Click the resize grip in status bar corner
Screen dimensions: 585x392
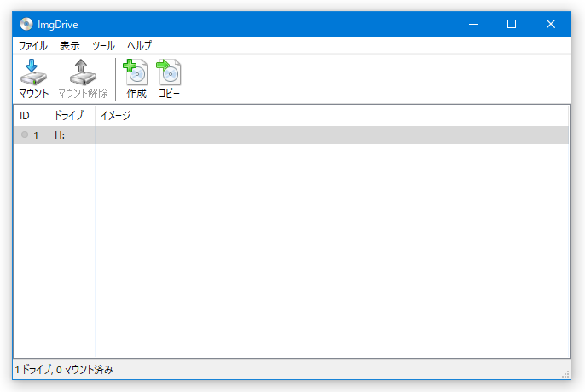click(565, 374)
